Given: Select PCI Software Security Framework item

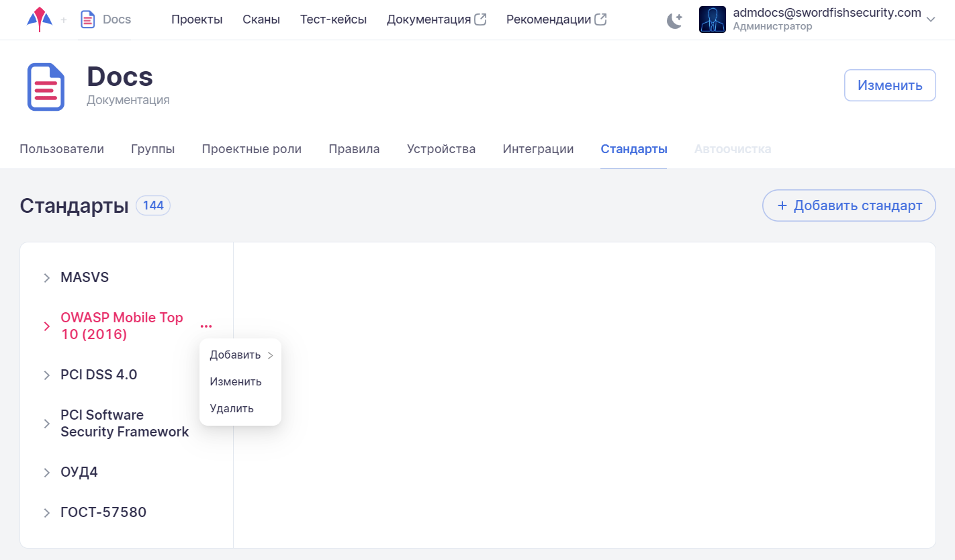Looking at the screenshot, I should [x=124, y=424].
